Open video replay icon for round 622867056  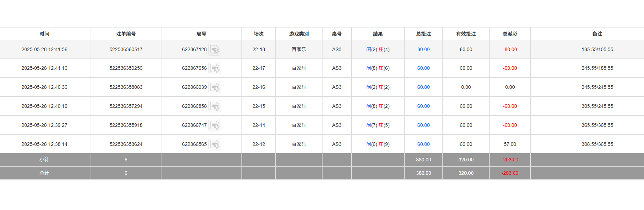tap(215, 68)
